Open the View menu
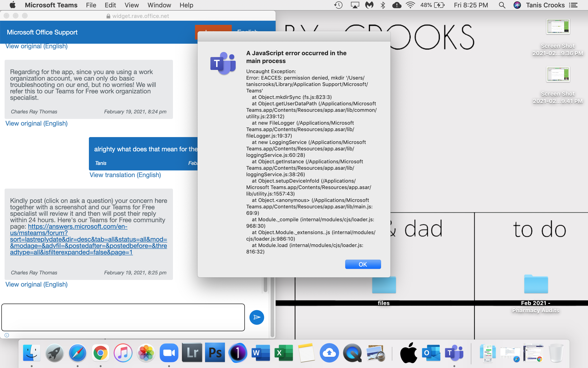This screenshot has width=588, height=368. [x=132, y=5]
